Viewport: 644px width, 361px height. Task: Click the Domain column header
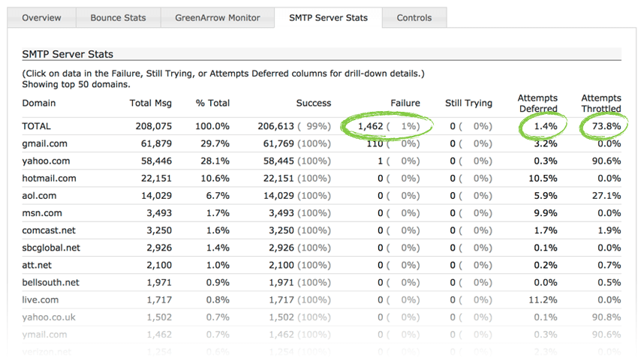tap(39, 104)
